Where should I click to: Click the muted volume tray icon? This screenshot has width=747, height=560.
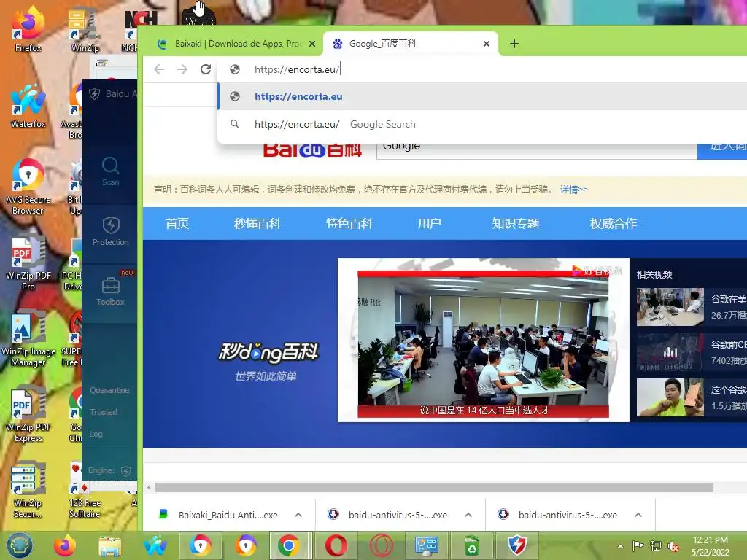coord(673,546)
